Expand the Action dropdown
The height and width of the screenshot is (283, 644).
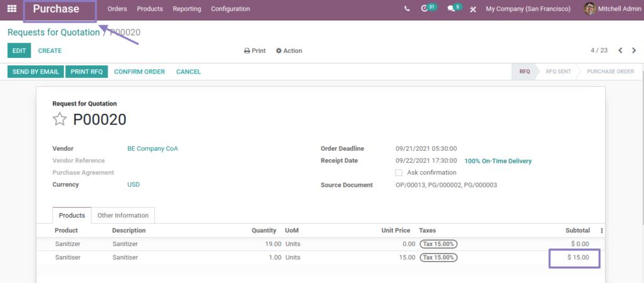(x=289, y=51)
